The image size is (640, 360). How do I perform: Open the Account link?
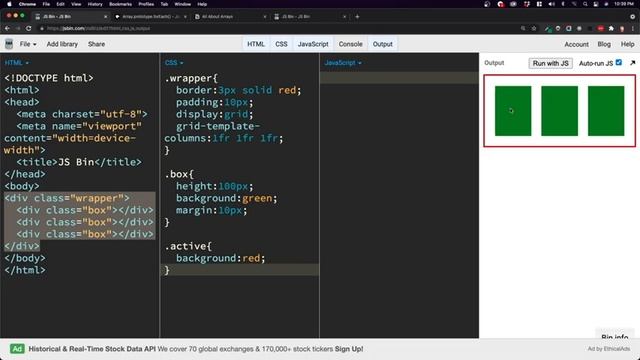pyautogui.click(x=576, y=44)
